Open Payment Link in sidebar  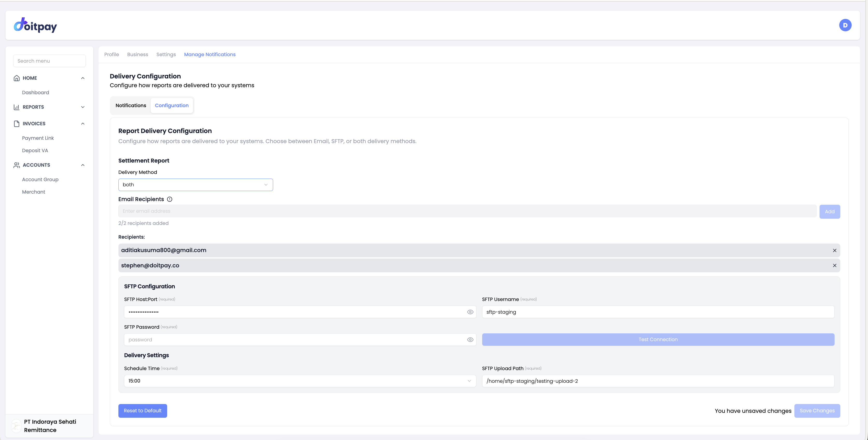38,138
